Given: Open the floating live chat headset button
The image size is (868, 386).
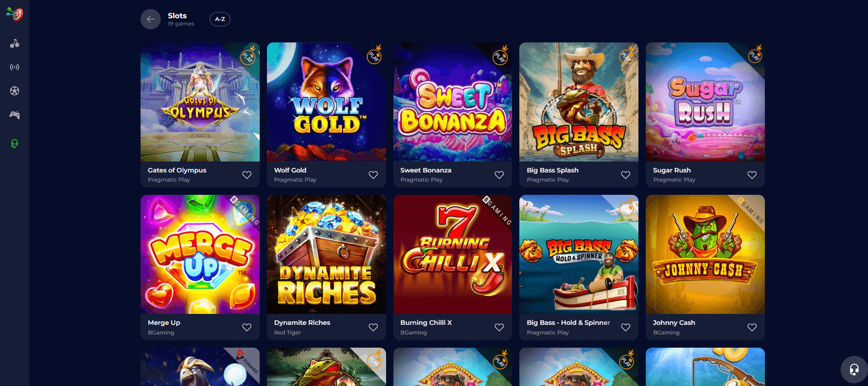Looking at the screenshot, I should point(854,369).
